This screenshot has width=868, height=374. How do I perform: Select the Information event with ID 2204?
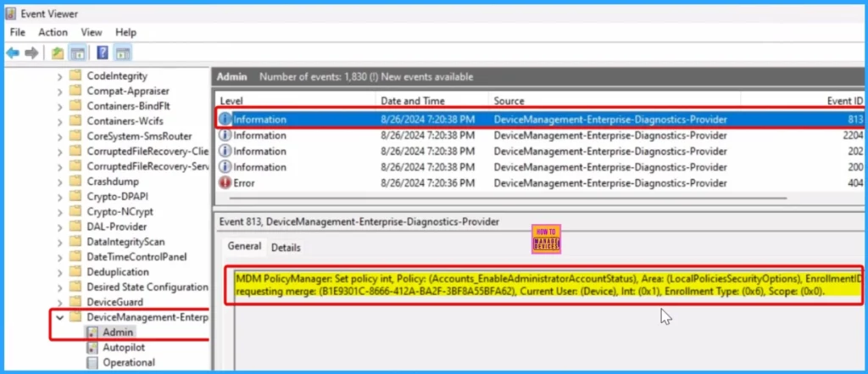click(x=540, y=135)
